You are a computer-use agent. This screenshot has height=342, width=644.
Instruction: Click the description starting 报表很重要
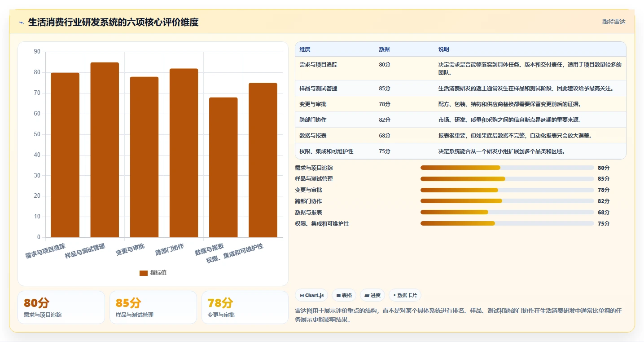click(x=515, y=135)
